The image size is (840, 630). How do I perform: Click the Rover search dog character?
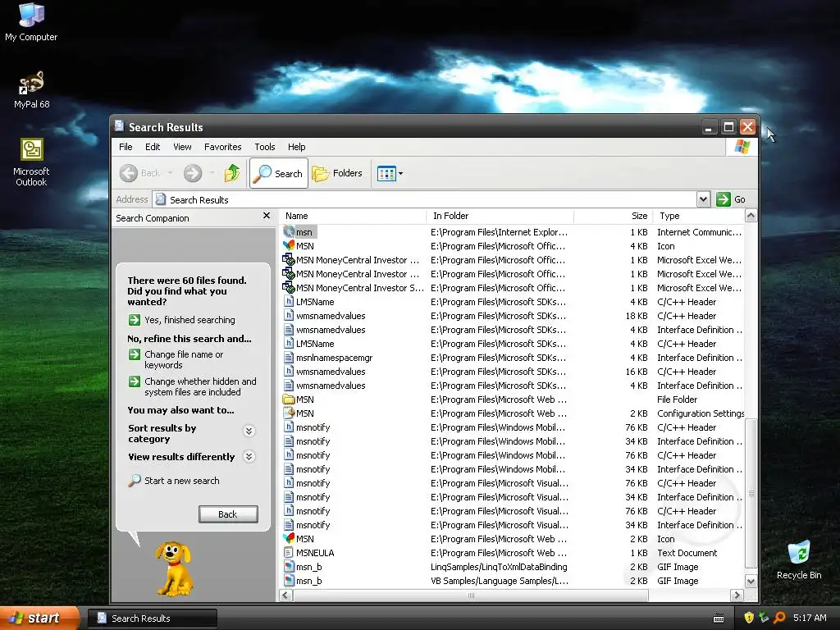(173, 568)
